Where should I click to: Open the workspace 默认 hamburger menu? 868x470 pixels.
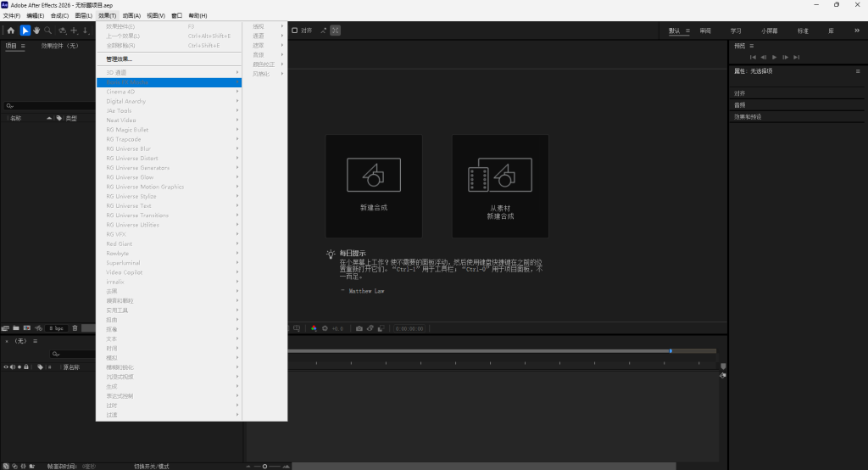pyautogui.click(x=687, y=31)
